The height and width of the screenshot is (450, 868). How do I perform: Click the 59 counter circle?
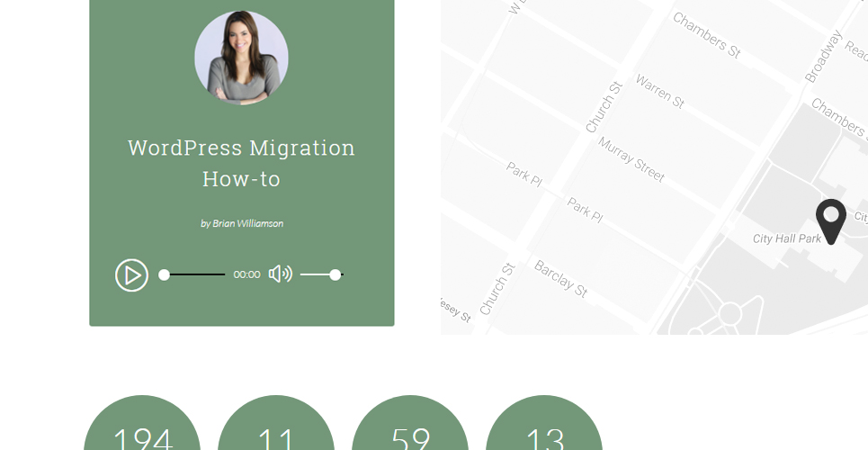click(x=410, y=423)
